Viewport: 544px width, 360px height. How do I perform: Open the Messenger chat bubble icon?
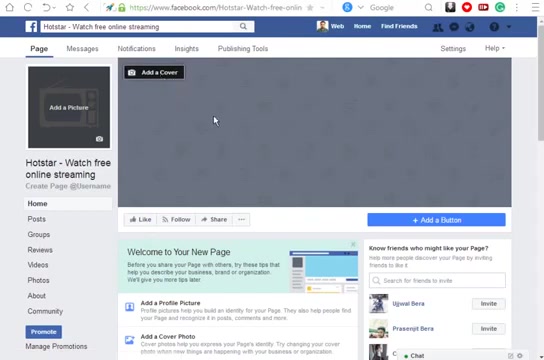click(x=454, y=27)
